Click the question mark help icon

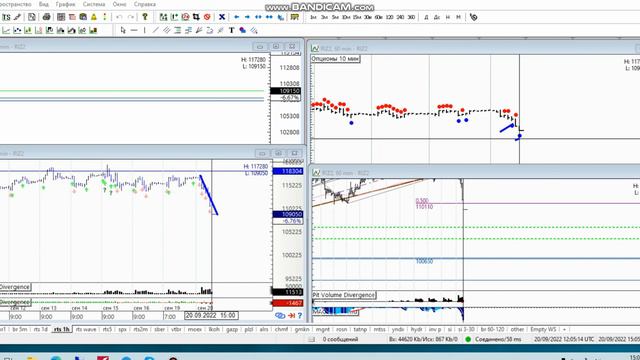[144, 17]
